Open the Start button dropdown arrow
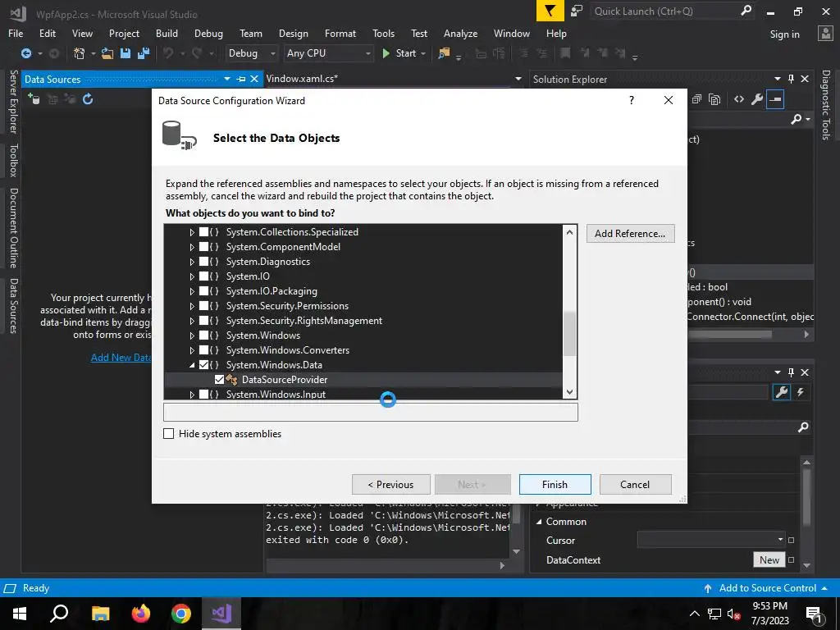 coord(423,53)
